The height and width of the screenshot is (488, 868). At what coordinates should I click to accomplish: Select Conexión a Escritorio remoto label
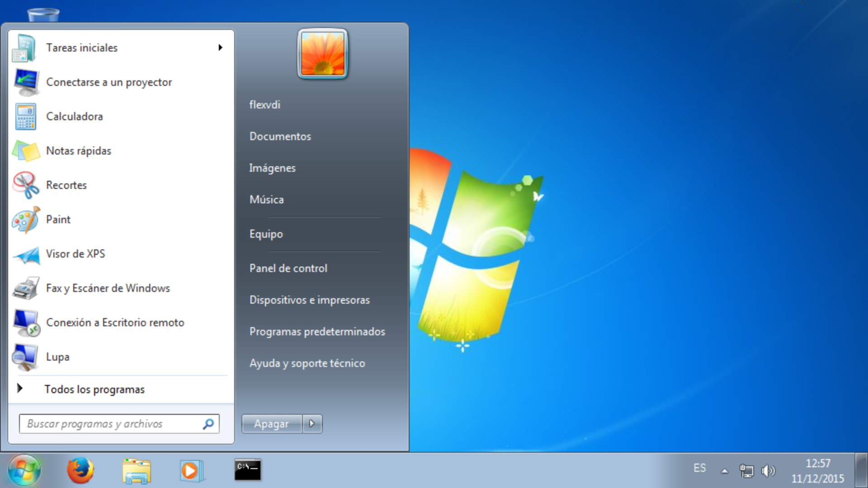tap(115, 323)
